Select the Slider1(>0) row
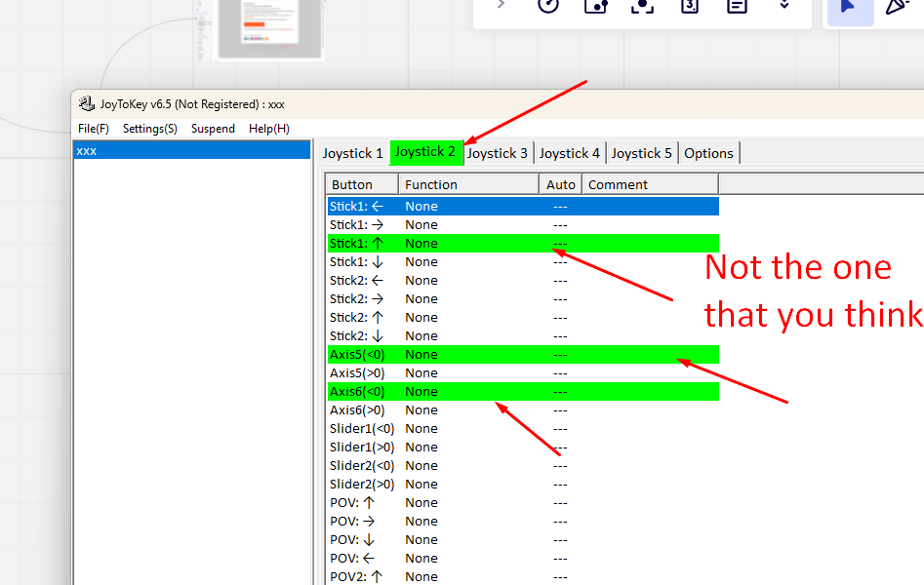The height and width of the screenshot is (585, 924). pyautogui.click(x=523, y=448)
